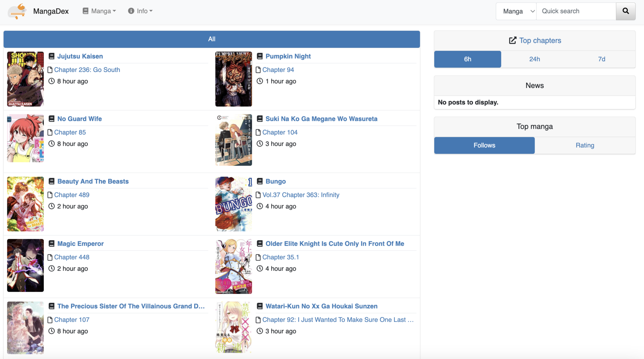Go to MangaDex home via brand text
The width and height of the screenshot is (644, 359).
coord(51,11)
